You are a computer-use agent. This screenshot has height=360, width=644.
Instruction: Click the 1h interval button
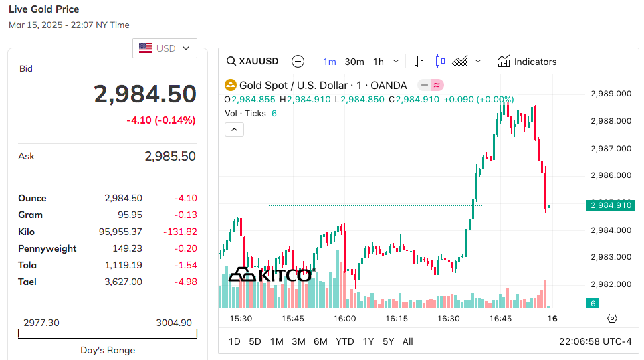pyautogui.click(x=379, y=62)
